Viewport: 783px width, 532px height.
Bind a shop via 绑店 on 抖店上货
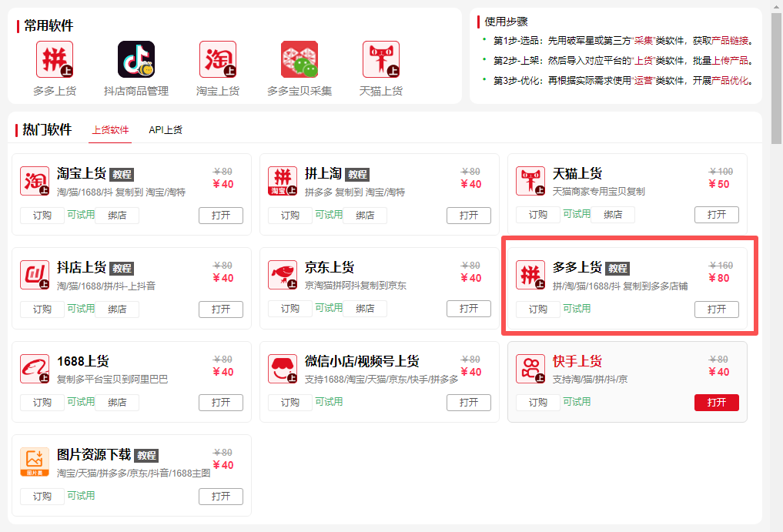point(117,309)
